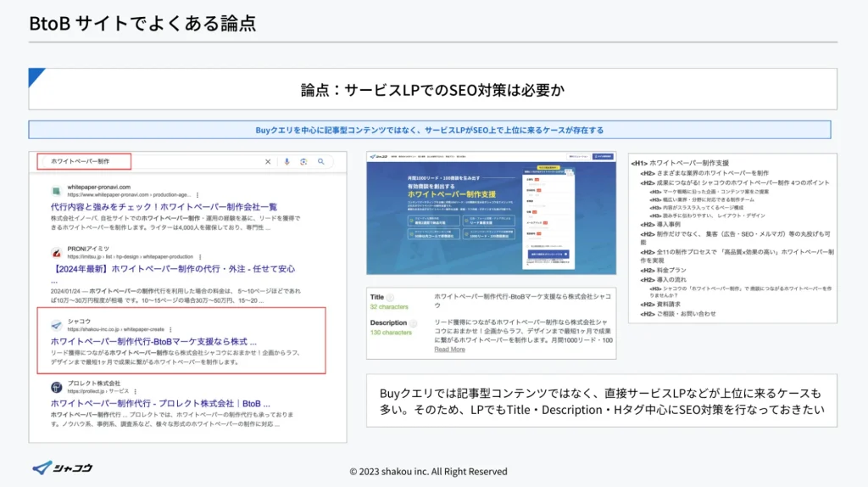Click the search field containing ホワイトペーパー制作
This screenshot has width=868, height=487.
[85, 161]
